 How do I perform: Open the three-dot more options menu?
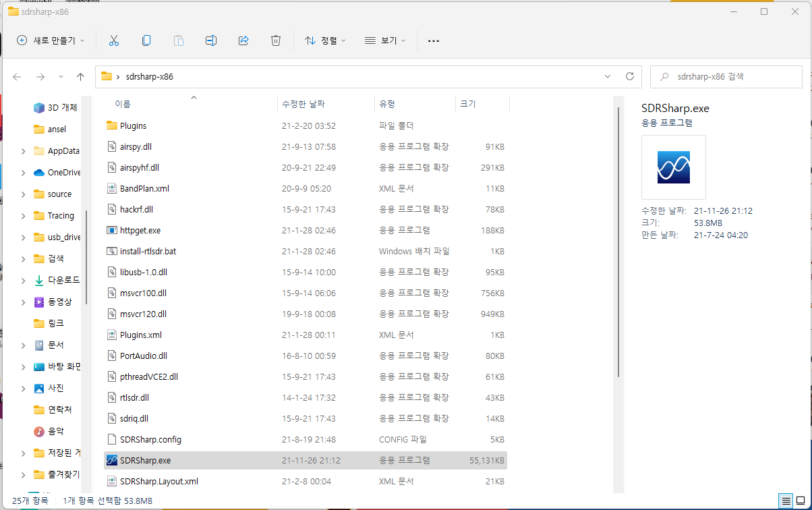pyautogui.click(x=434, y=41)
